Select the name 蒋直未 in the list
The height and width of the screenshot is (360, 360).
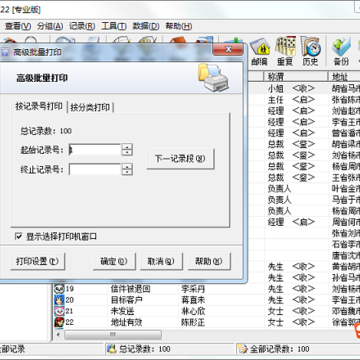click(193, 300)
